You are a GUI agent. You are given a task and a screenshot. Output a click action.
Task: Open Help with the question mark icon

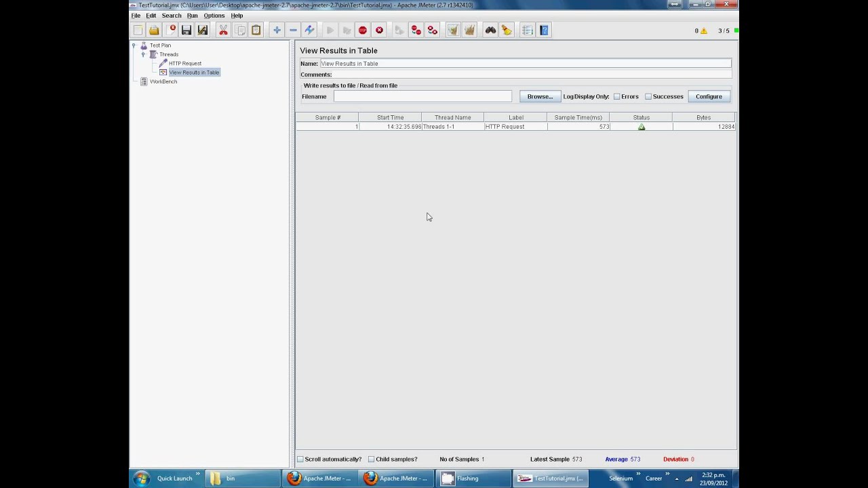(544, 30)
